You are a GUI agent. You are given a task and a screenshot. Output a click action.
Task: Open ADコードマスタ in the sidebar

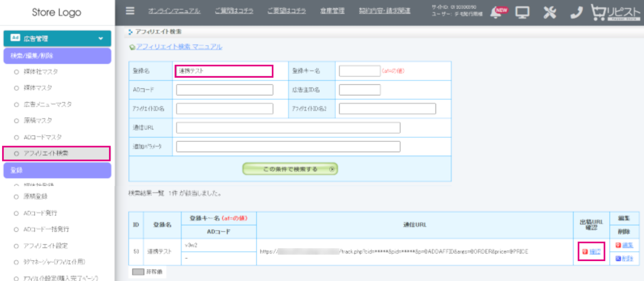[43, 137]
